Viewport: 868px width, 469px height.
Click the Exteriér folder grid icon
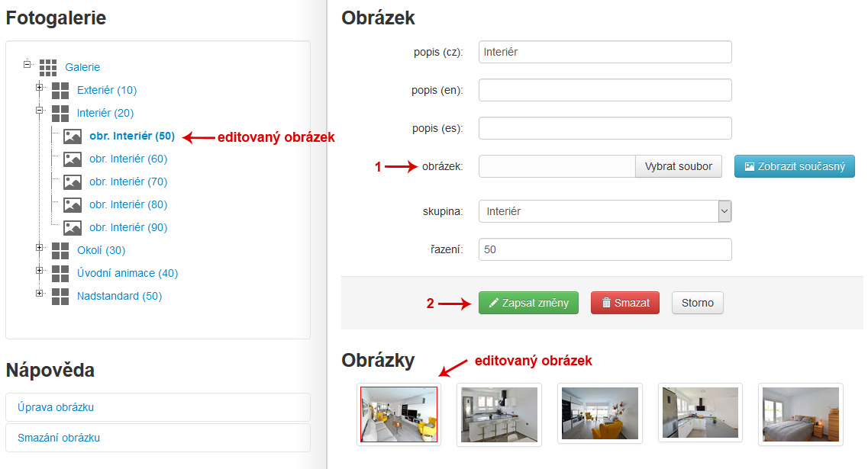point(60,91)
